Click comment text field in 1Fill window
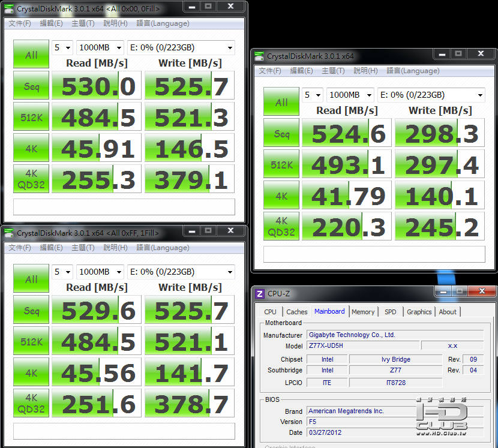The width and height of the screenshot is (498, 448). [x=124, y=431]
